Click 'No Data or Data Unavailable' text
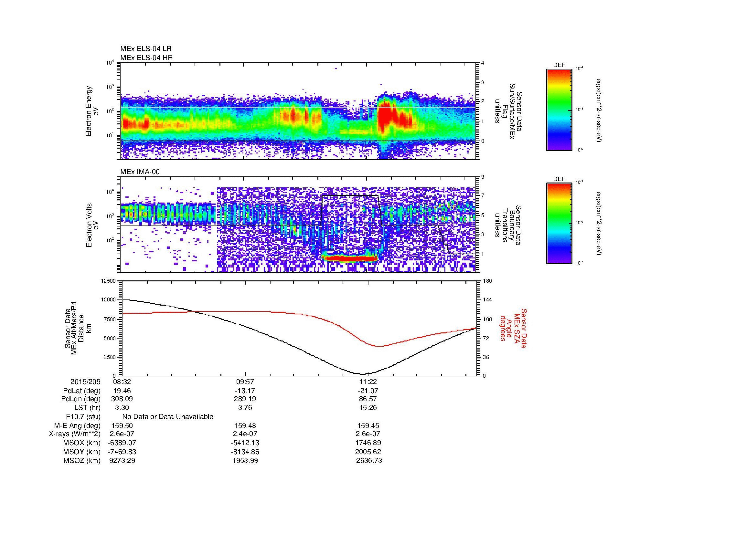The width and height of the screenshot is (756, 534). coord(168,417)
